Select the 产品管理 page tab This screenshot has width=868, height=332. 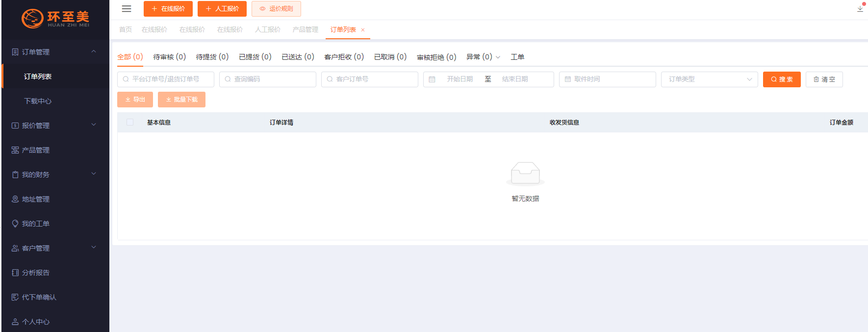pyautogui.click(x=305, y=29)
